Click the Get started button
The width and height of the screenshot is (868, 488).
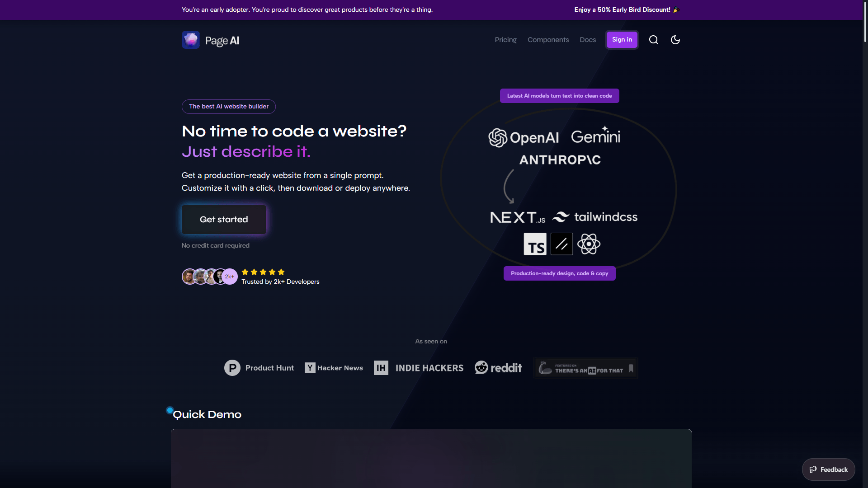pyautogui.click(x=224, y=220)
